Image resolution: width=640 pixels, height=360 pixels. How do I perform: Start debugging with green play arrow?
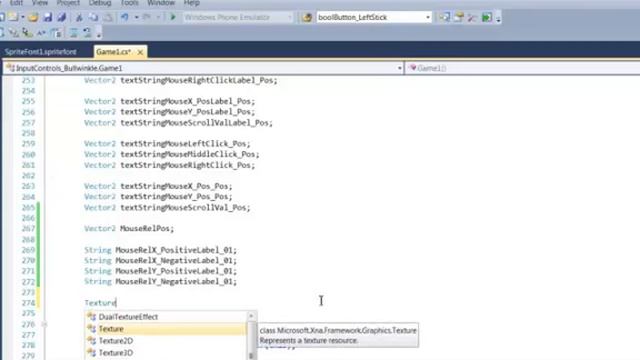coord(173,18)
